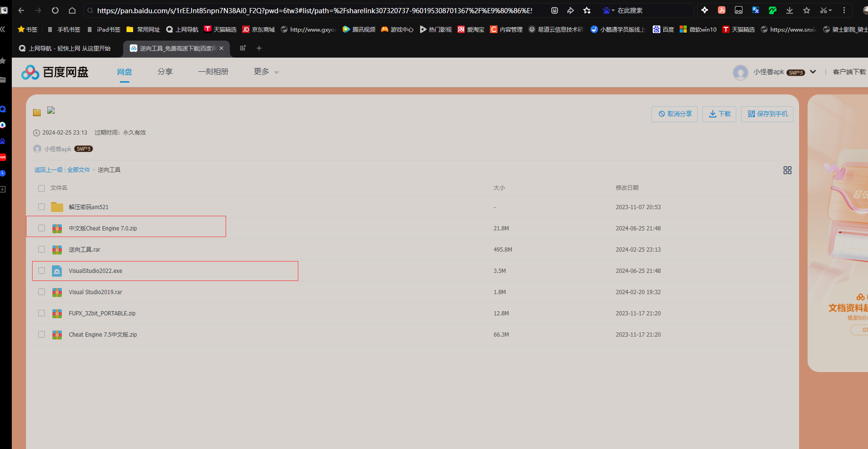Click the Baidu Netdisk logo
The width and height of the screenshot is (868, 449).
[x=55, y=72]
